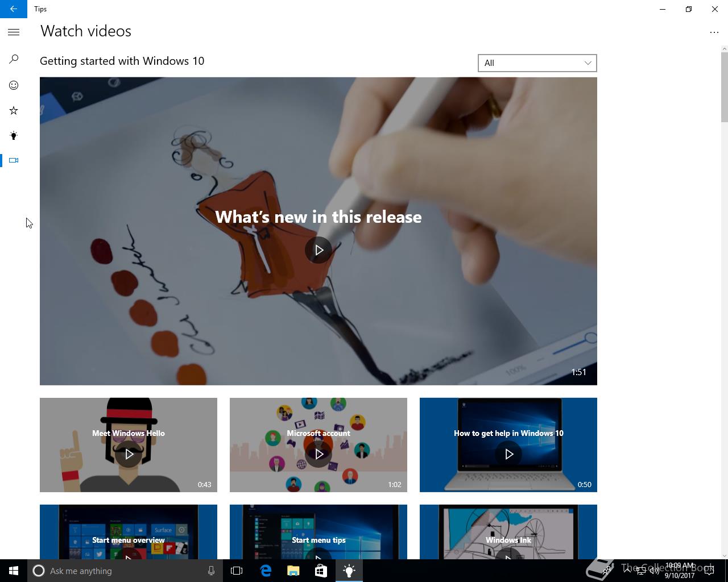Select the video camera Watch videos icon
The width and height of the screenshot is (728, 582).
tap(14, 160)
